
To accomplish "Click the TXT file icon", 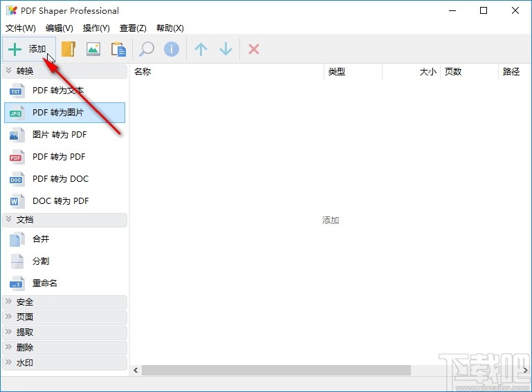I will [x=17, y=91].
